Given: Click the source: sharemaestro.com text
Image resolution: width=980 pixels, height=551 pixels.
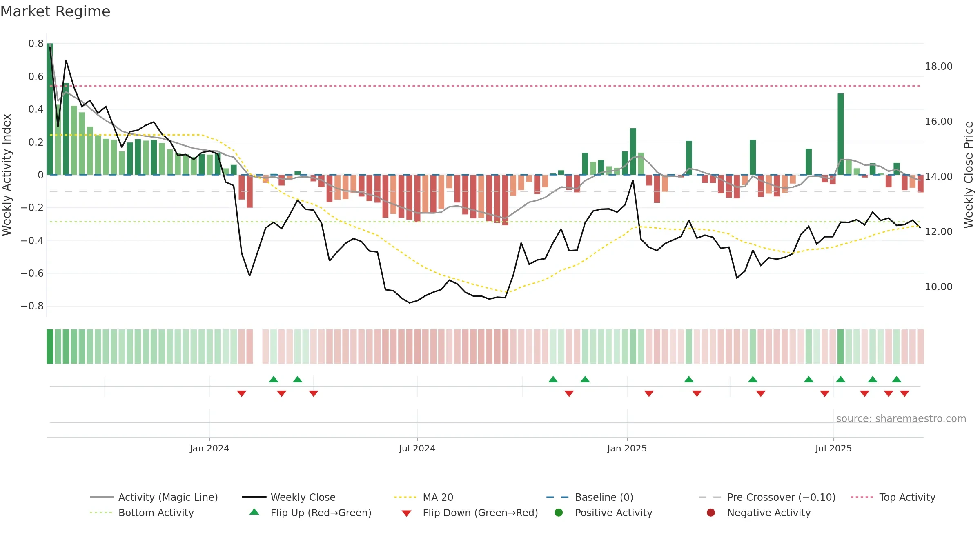Looking at the screenshot, I should pyautogui.click(x=901, y=418).
